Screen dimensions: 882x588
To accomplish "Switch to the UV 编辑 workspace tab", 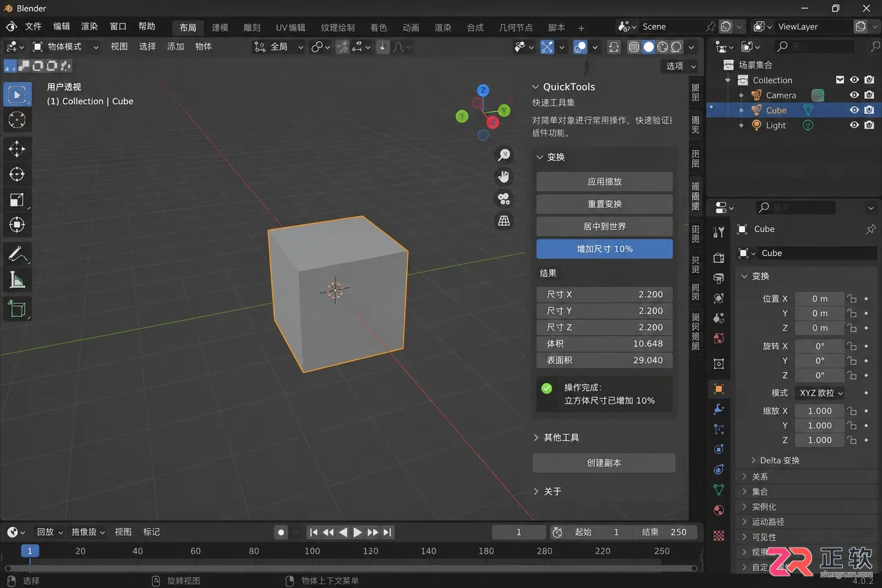I will 290,28.
